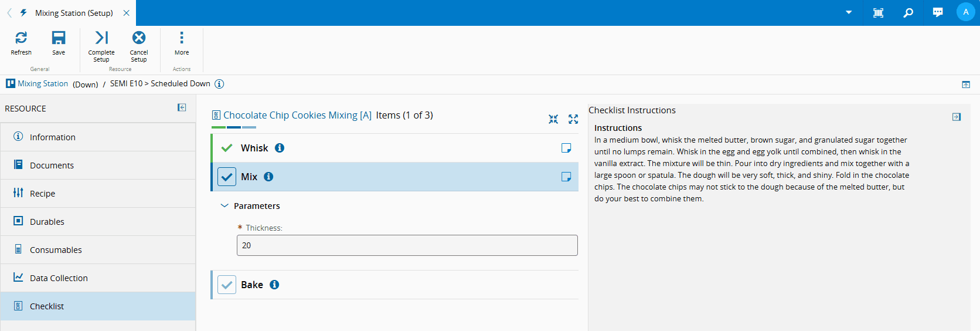Click the Thickness input field

407,245
